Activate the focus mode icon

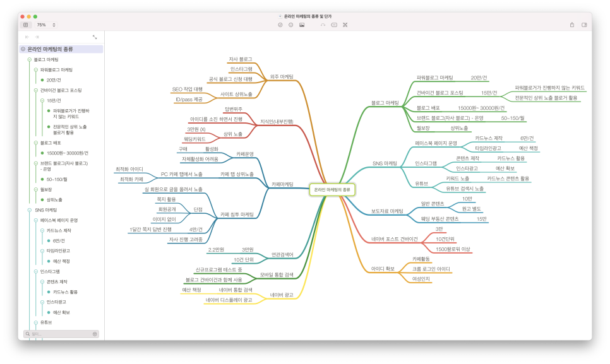(345, 25)
